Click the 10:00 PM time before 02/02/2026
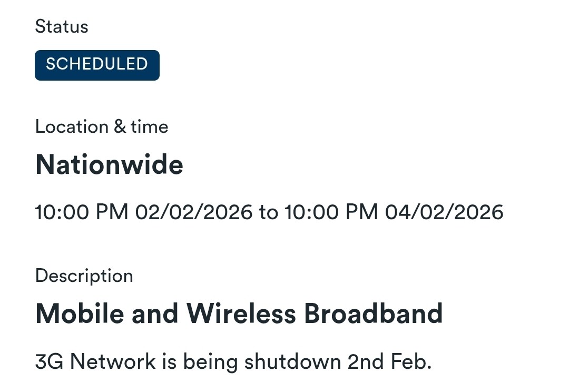The image size is (569, 392). 82,212
